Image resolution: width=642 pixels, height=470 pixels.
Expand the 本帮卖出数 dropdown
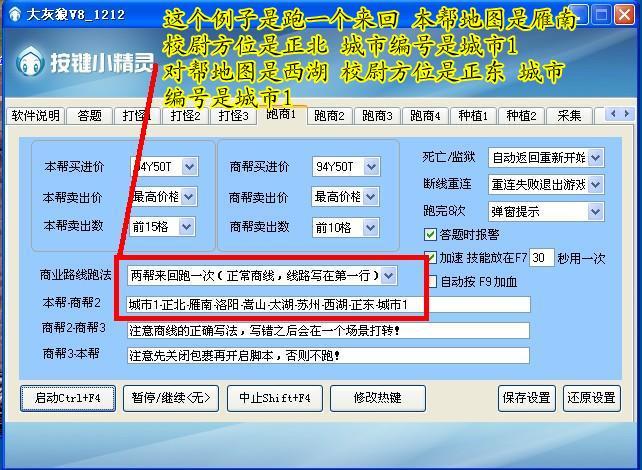[187, 227]
